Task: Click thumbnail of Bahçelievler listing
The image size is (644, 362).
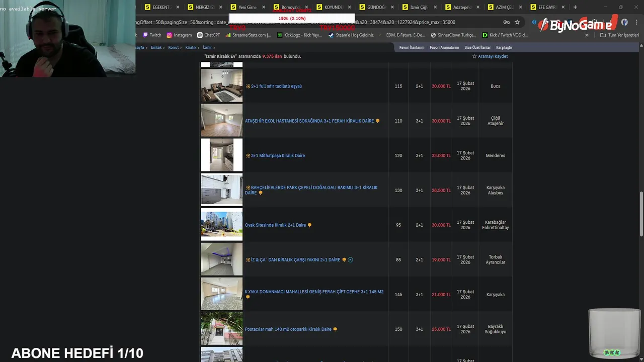Action: coord(221,190)
